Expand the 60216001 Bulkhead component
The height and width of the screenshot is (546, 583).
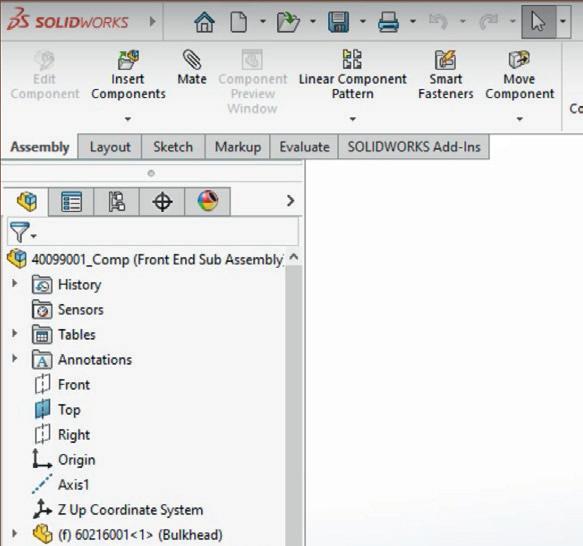(x=15, y=534)
